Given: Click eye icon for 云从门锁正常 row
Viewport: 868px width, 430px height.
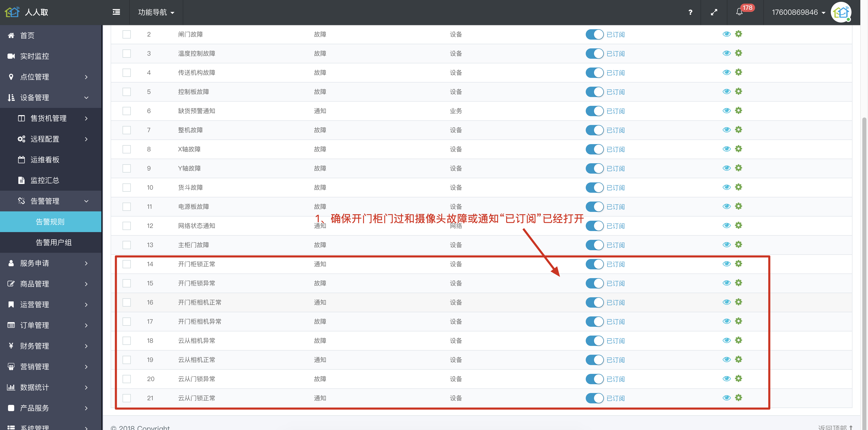Looking at the screenshot, I should click(x=726, y=398).
